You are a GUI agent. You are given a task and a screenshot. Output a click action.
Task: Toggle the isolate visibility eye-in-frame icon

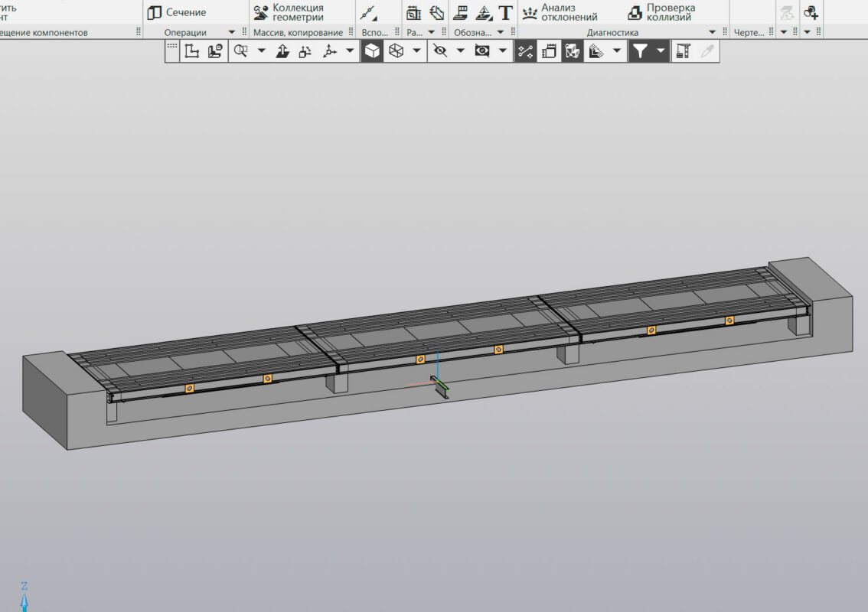point(482,51)
